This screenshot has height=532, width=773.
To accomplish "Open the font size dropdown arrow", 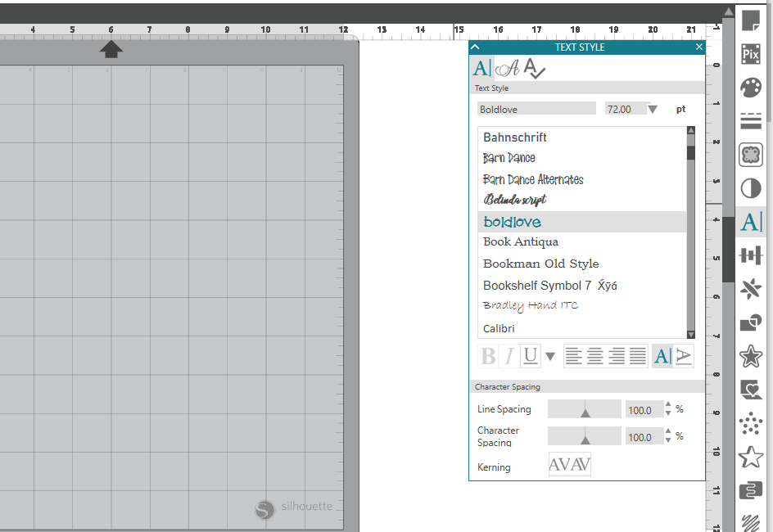I will pyautogui.click(x=652, y=110).
